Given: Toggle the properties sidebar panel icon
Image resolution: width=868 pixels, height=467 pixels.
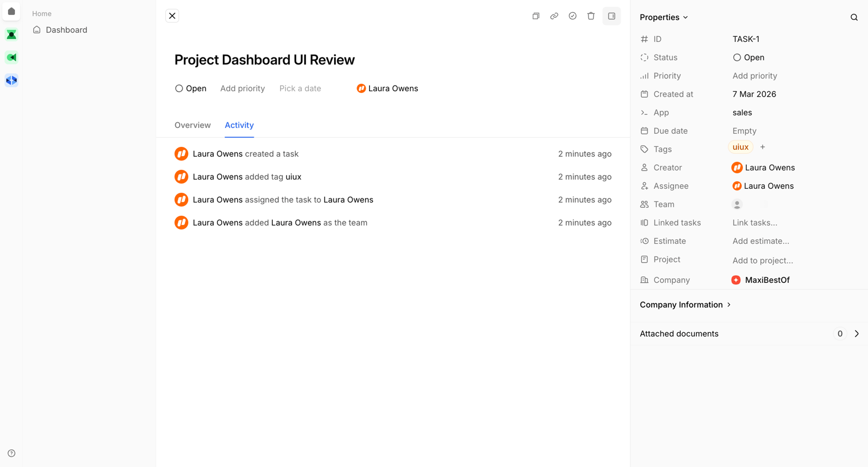Looking at the screenshot, I should (x=611, y=16).
